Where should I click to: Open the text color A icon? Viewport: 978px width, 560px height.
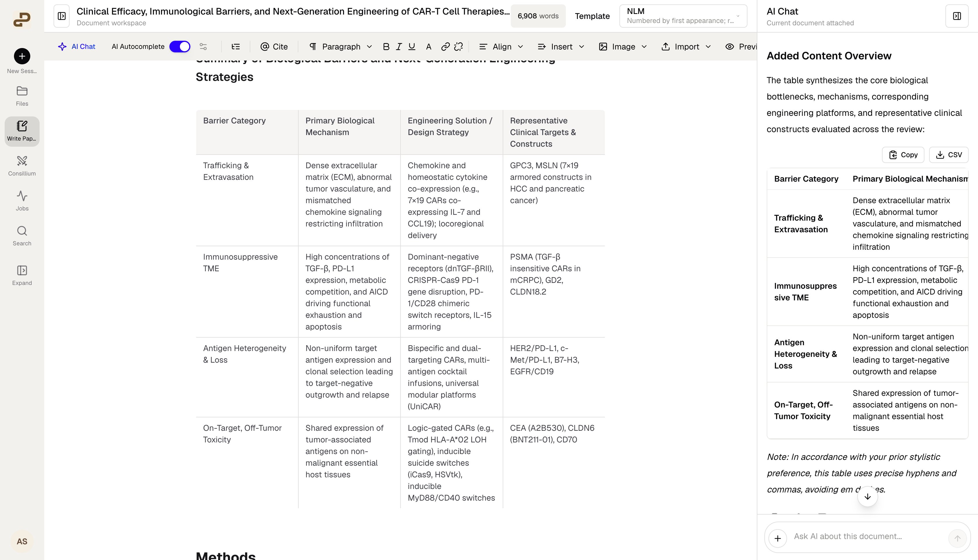click(428, 47)
